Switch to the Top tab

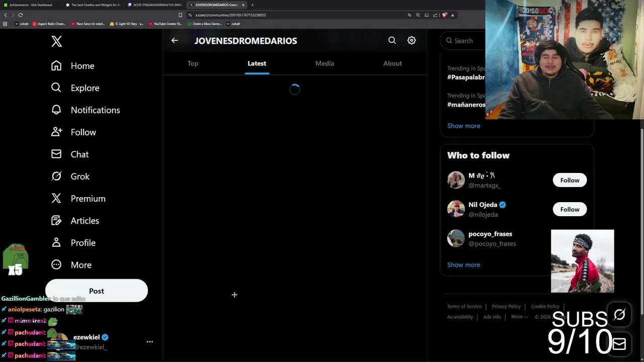point(193,63)
